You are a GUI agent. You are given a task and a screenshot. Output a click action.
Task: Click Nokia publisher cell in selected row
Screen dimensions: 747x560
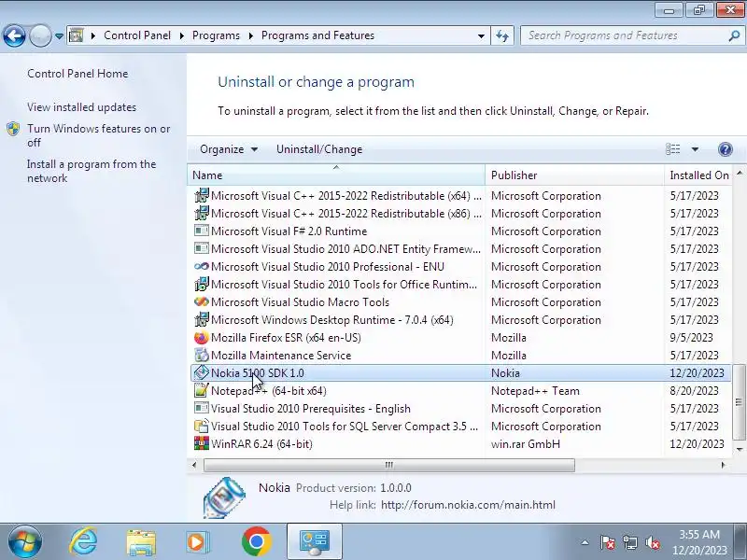pyautogui.click(x=505, y=373)
